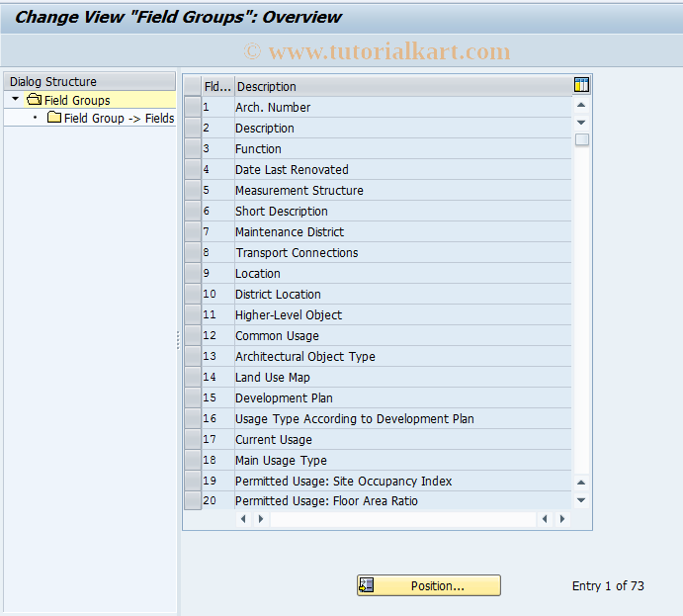Click the Position... button
683x616 pixels.
429,585
